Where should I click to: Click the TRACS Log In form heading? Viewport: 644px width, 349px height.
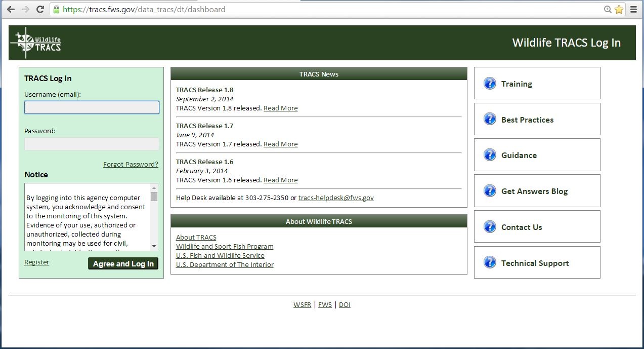[x=48, y=78]
